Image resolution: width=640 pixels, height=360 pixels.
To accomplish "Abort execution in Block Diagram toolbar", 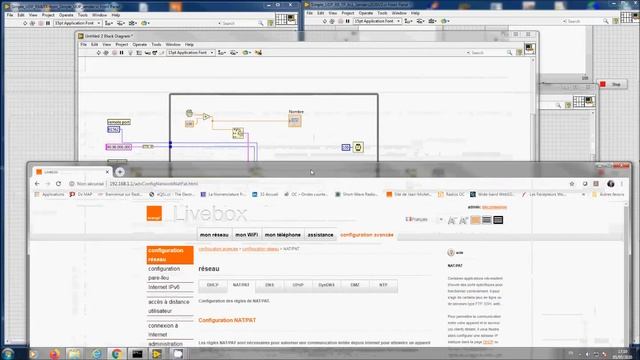I will point(114,53).
